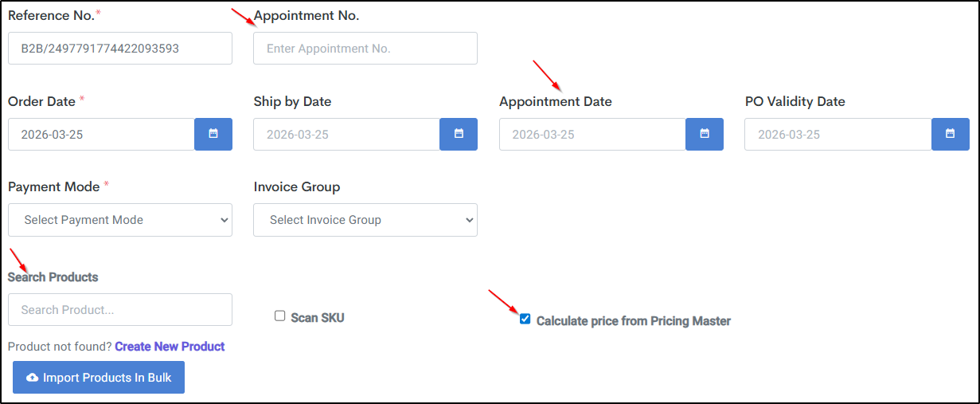
Task: Focus the Reference No. input field
Action: [120, 49]
